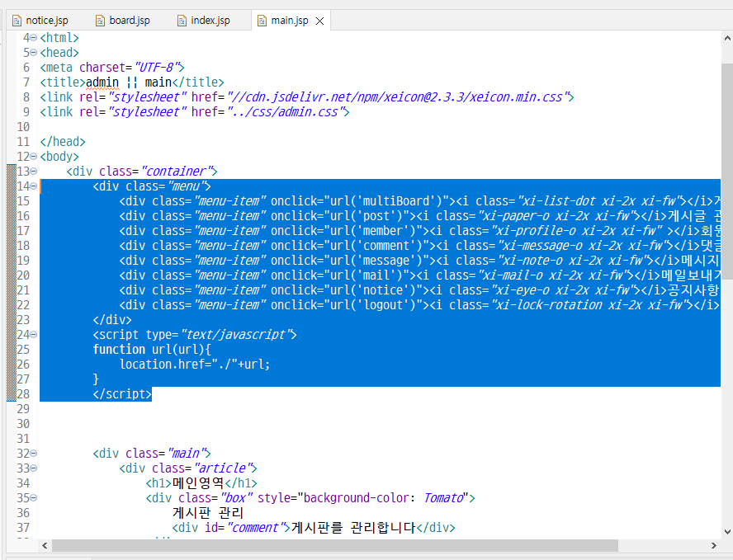Click the "Tomato" color value
This screenshot has width=733, height=560.
[443, 498]
